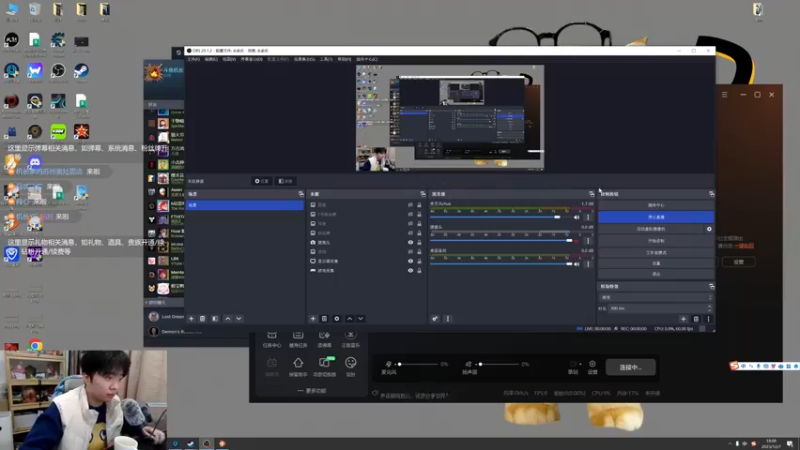Undock Sources panel via header icon
The width and height of the screenshot is (800, 450).
(x=423, y=194)
